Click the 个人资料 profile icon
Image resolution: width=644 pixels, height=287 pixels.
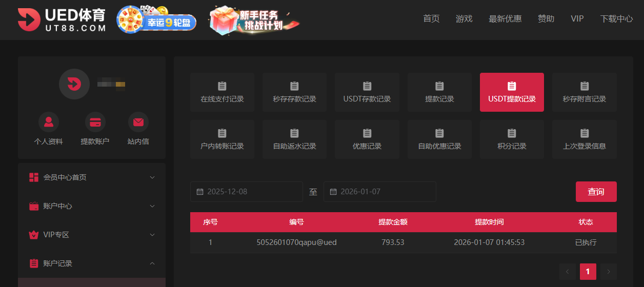click(49, 122)
